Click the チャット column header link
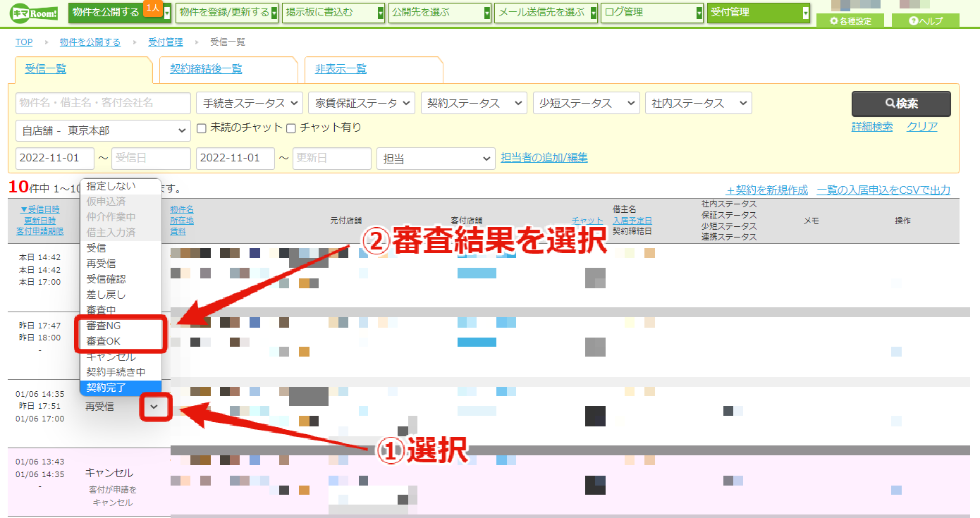 [587, 221]
